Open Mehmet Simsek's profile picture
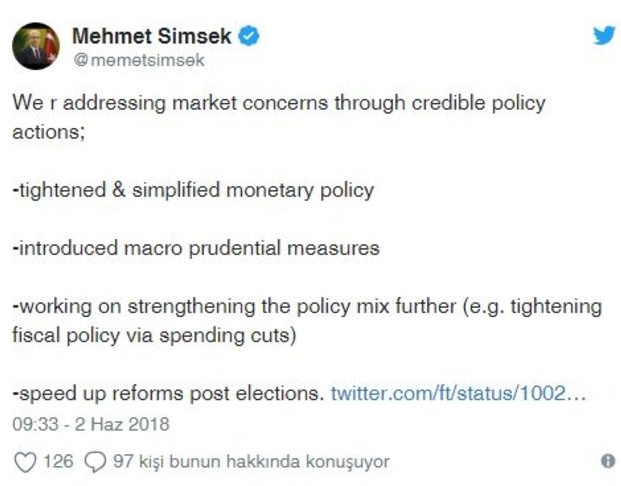 pos(36,46)
